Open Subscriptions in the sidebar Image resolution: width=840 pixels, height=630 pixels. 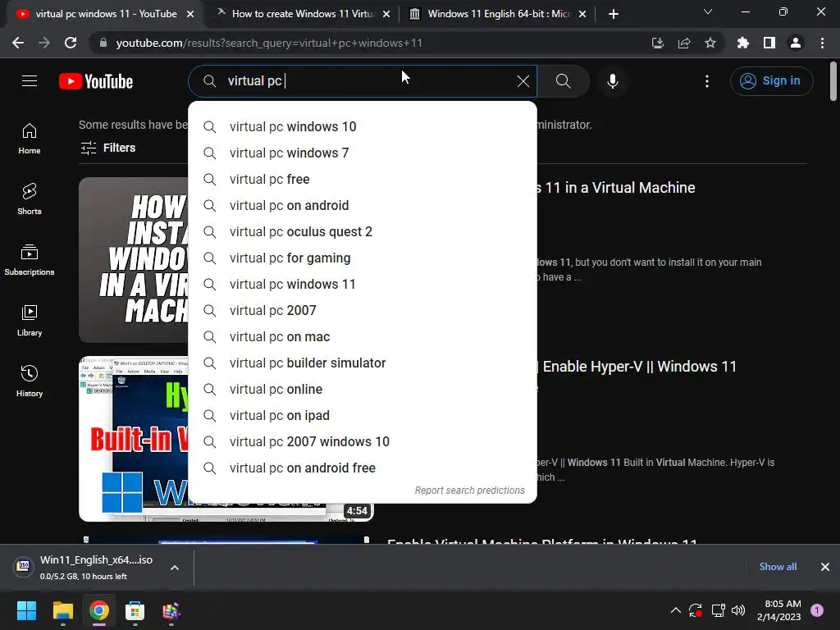[x=30, y=260]
